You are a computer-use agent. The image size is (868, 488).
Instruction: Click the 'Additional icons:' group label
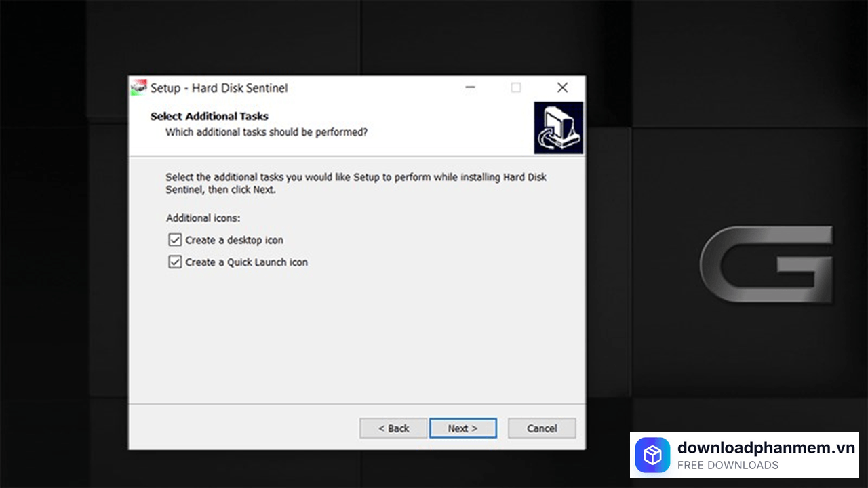(x=203, y=218)
